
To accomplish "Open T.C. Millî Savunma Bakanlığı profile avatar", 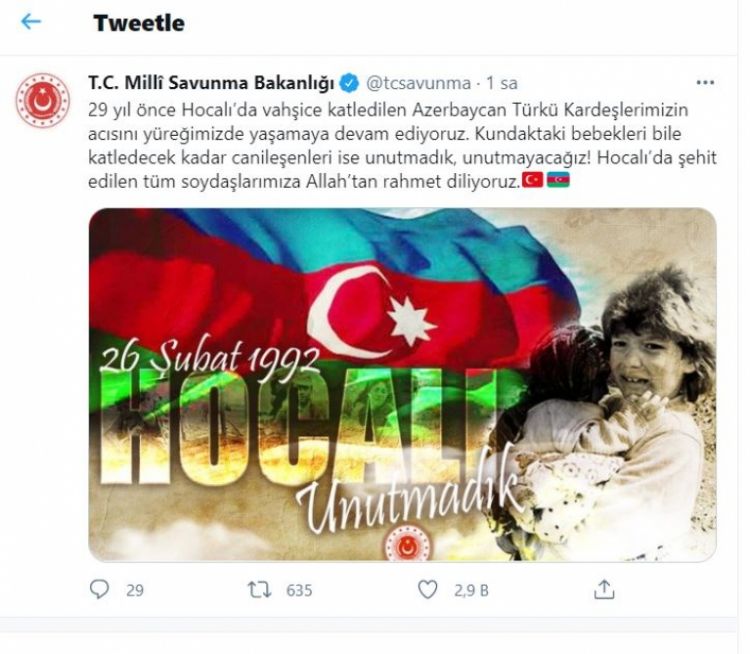I will click(43, 100).
